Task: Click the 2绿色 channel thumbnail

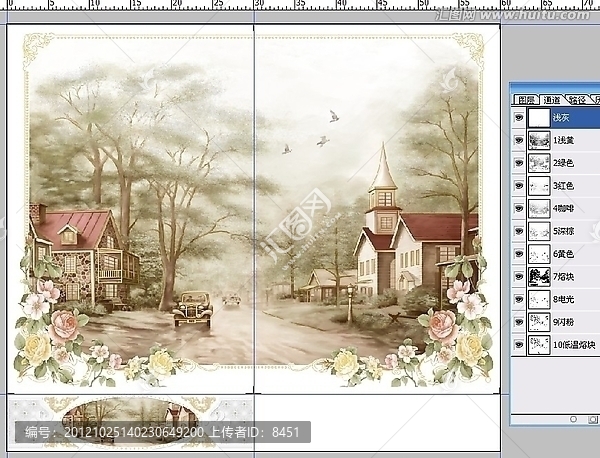Action: pos(539,163)
